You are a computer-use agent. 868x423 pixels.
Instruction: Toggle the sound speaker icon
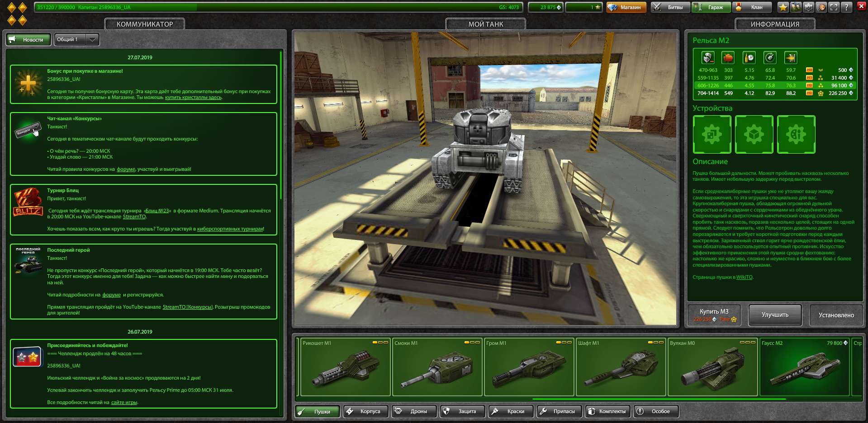coord(821,7)
